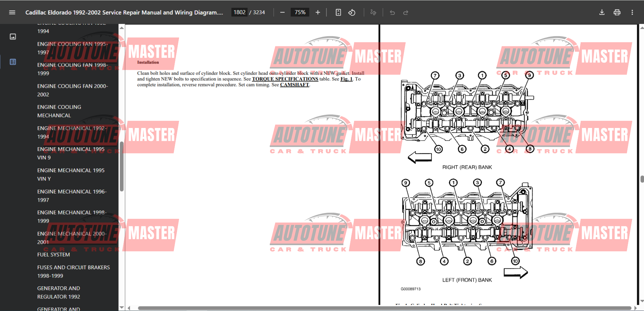Viewport: 644px width, 311px height.
Task: Switch sidebar to thumbnails view
Action: coord(13,36)
